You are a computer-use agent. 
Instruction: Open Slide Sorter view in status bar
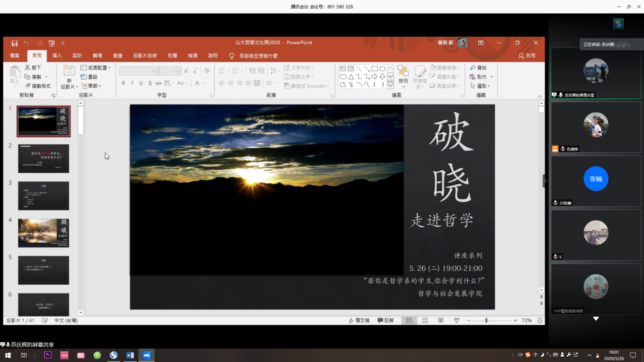(x=425, y=320)
